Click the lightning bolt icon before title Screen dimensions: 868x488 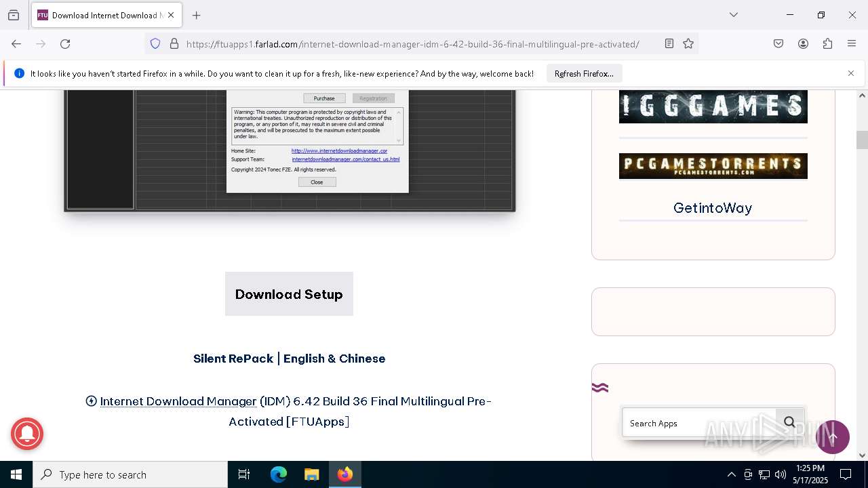(x=92, y=401)
